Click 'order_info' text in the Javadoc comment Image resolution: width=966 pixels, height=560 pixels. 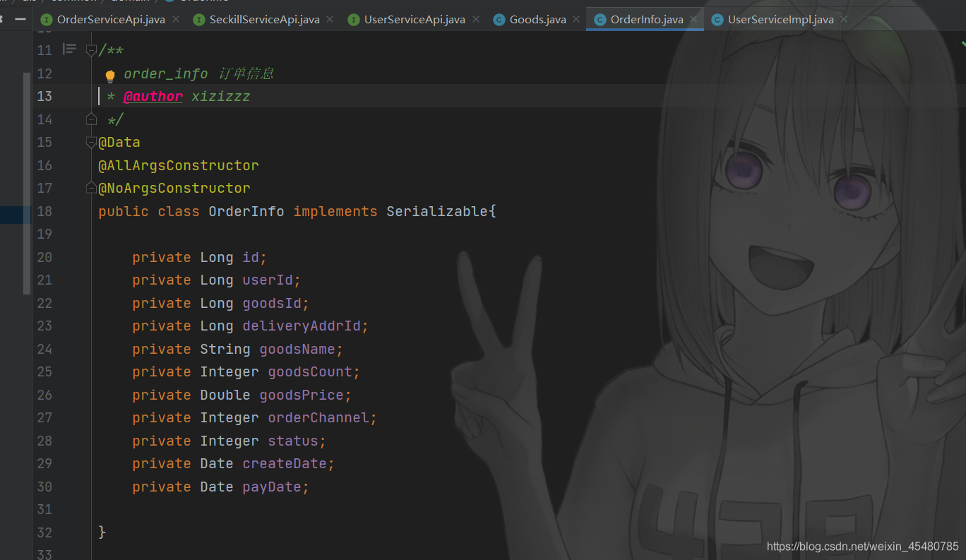coord(166,73)
